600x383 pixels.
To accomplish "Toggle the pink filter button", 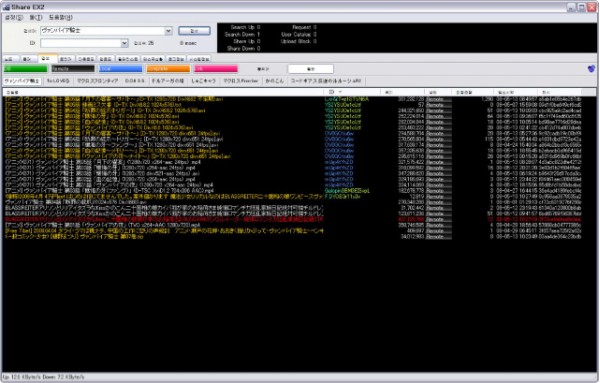I will (x=216, y=69).
